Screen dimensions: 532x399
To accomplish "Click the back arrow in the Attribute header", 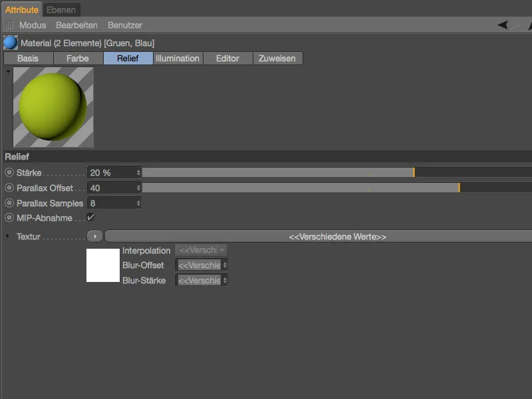I will (503, 25).
